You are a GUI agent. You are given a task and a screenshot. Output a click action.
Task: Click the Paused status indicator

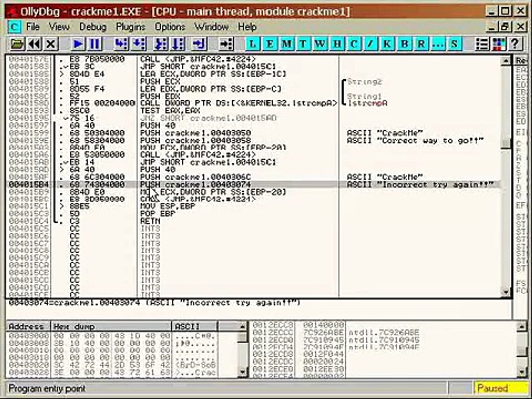click(x=500, y=388)
